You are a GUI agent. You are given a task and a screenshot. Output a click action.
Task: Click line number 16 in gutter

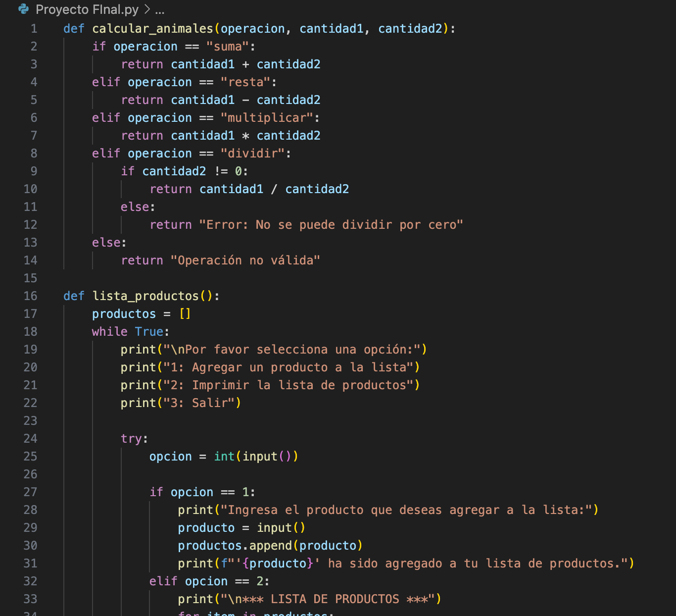(31, 296)
